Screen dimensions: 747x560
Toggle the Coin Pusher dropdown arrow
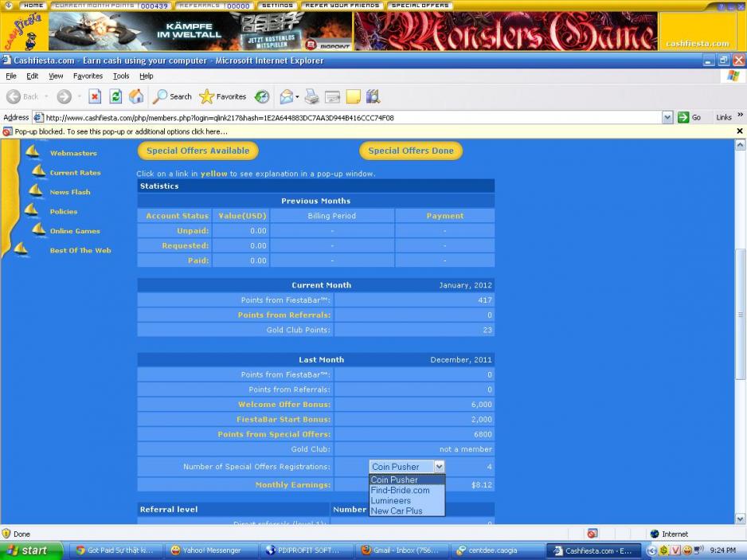[440, 467]
